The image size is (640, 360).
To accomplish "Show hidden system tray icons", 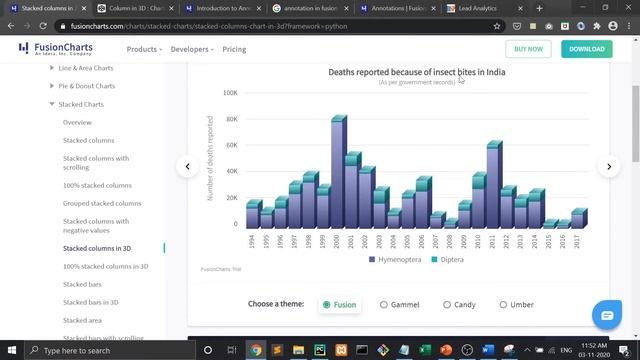I will tap(527, 350).
